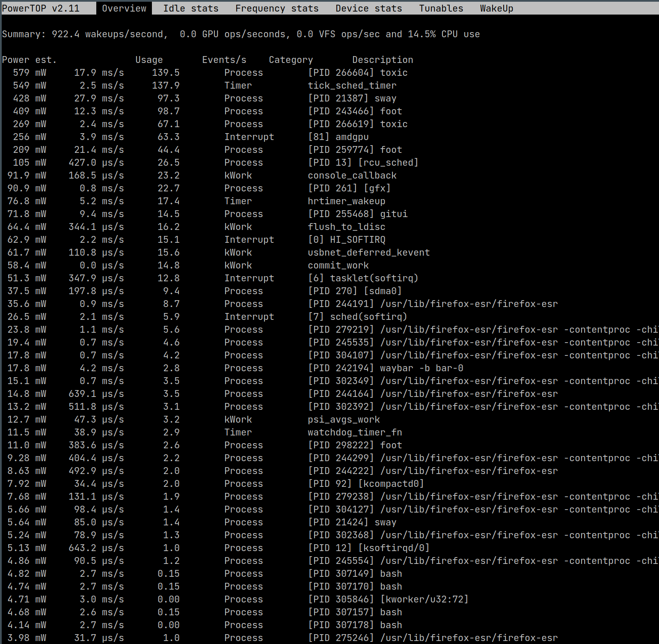Viewport: 659px width, 644px height.
Task: Select the commit_work kWork row
Action: click(x=329, y=265)
